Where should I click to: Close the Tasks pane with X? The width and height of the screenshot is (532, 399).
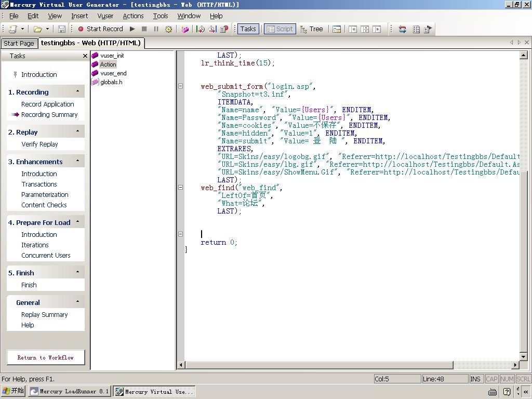(85, 56)
